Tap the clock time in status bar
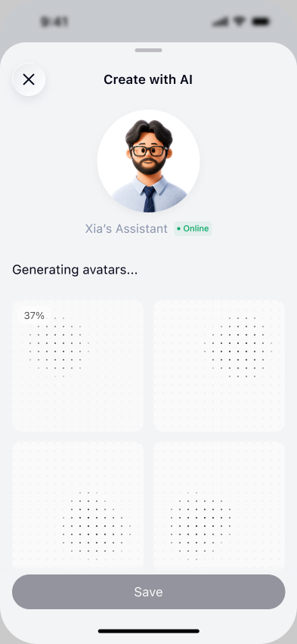Image resolution: width=297 pixels, height=644 pixels. coord(54,21)
